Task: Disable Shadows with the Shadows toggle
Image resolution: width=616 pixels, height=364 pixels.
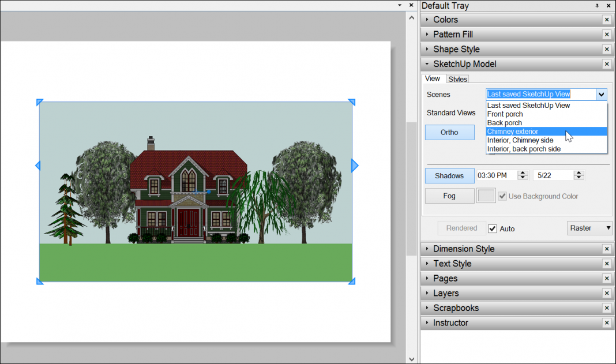Action: [x=449, y=175]
